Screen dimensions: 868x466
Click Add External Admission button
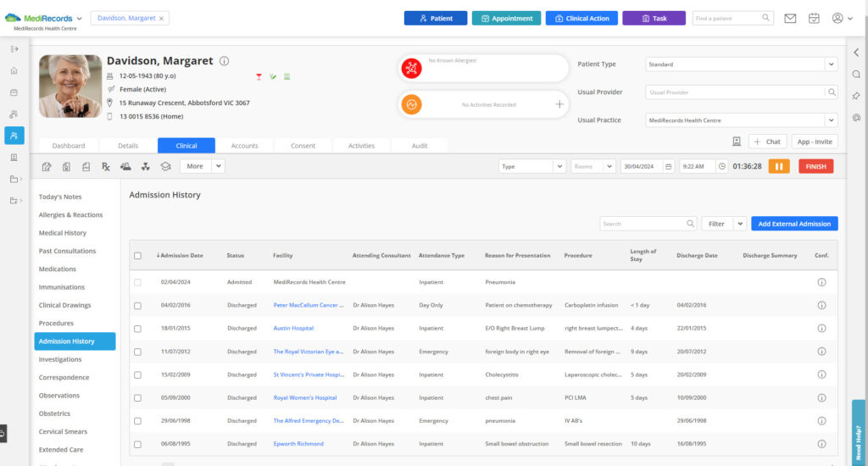(793, 224)
